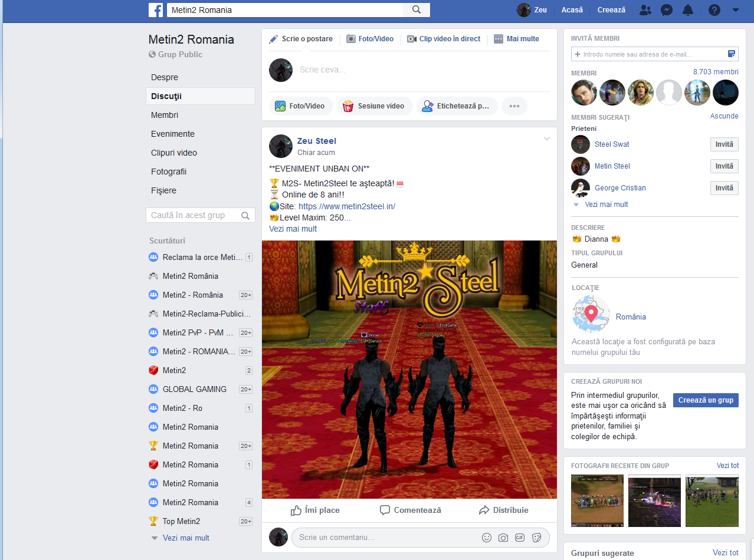Open Fișiere in group navigation
Viewport: 754px width, 560px height.
coord(163,190)
